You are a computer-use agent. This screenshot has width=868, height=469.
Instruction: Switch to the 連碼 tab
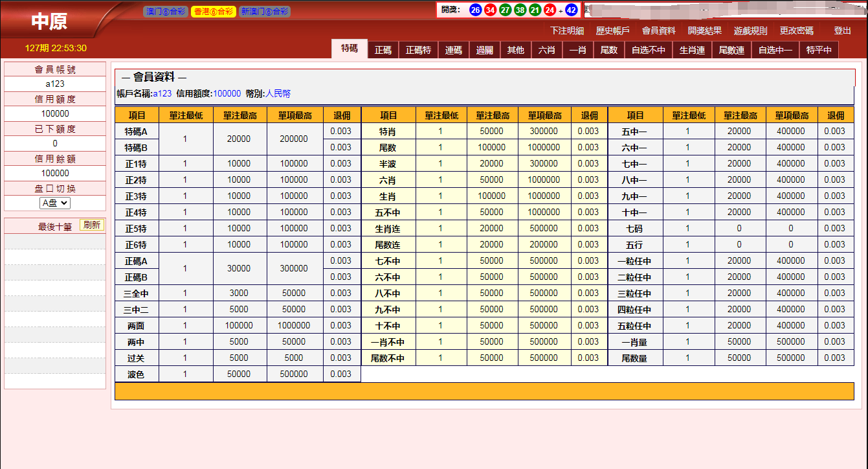click(454, 50)
